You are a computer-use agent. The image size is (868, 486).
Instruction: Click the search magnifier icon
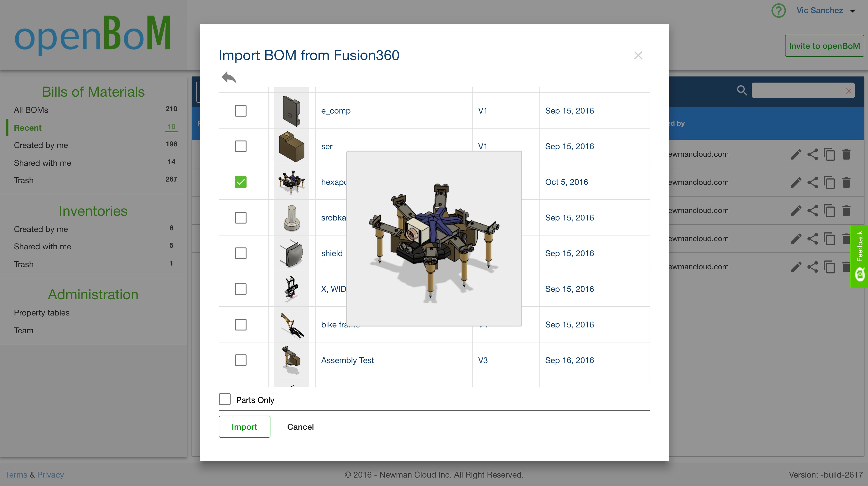(742, 90)
